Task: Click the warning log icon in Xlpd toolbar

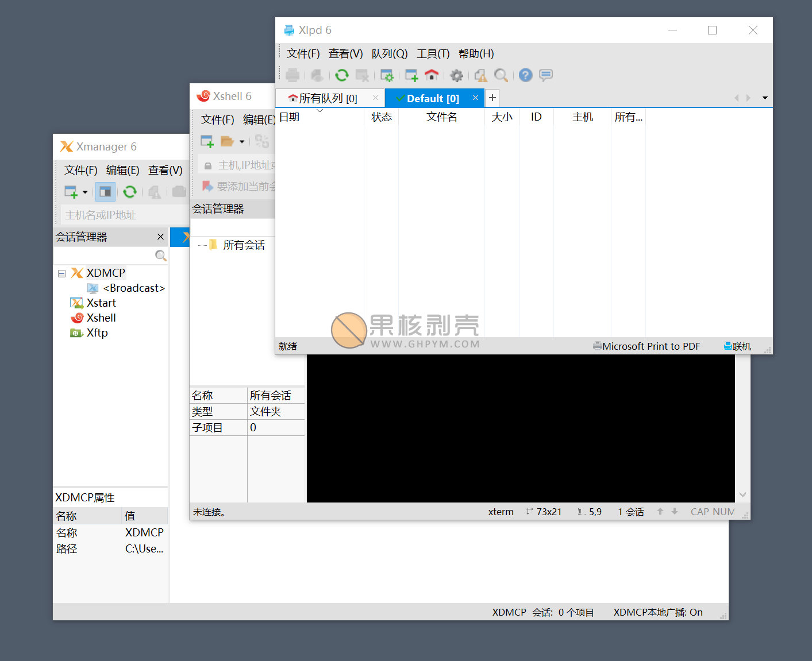Action: point(480,75)
